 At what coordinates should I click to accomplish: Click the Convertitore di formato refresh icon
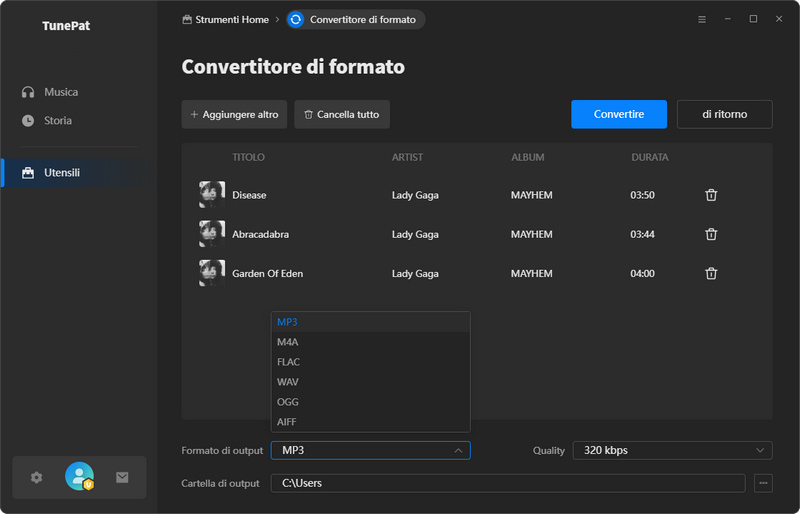(x=295, y=19)
